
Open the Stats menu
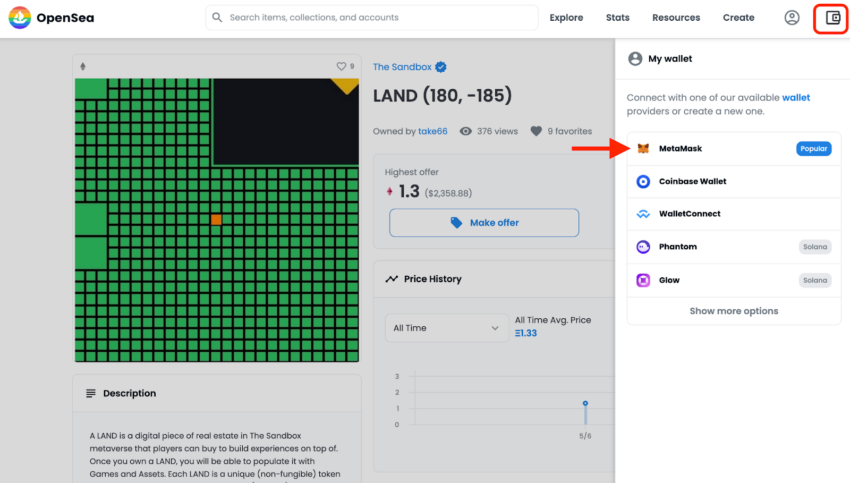click(x=617, y=18)
